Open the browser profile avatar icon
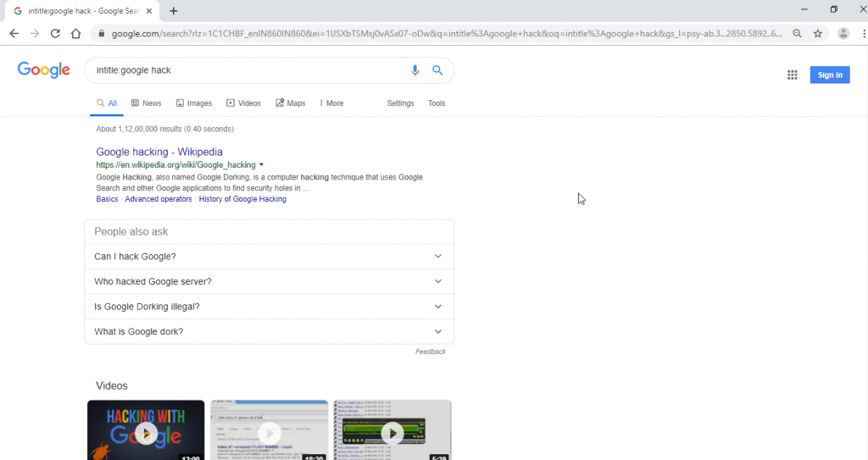Viewport: 868px width, 460px height. 843,34
